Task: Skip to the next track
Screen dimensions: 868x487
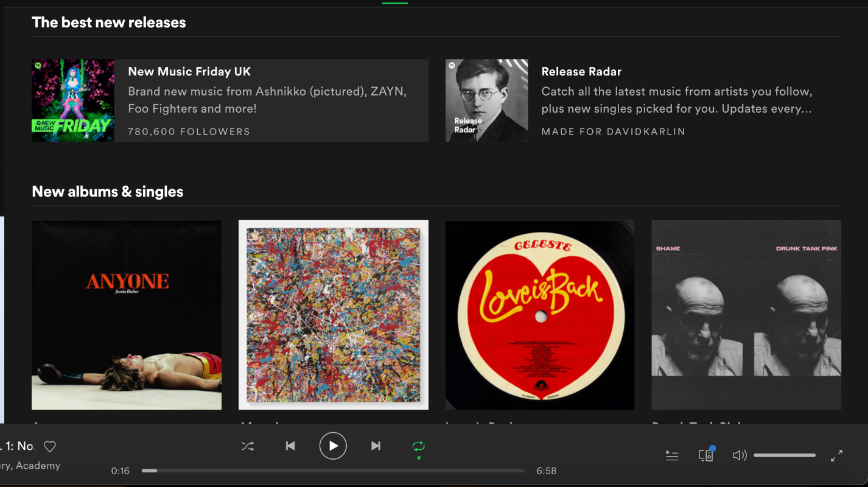Action: click(x=376, y=446)
